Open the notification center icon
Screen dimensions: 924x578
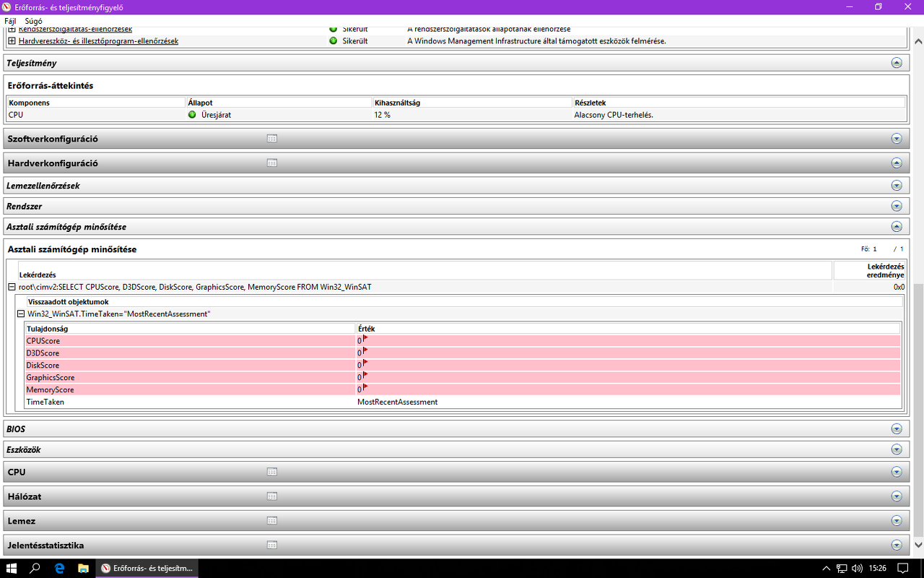tap(904, 569)
